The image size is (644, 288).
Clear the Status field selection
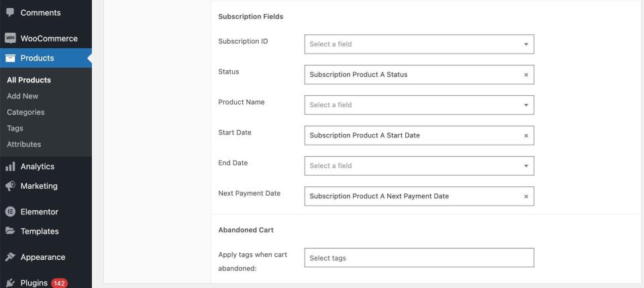pyautogui.click(x=526, y=75)
